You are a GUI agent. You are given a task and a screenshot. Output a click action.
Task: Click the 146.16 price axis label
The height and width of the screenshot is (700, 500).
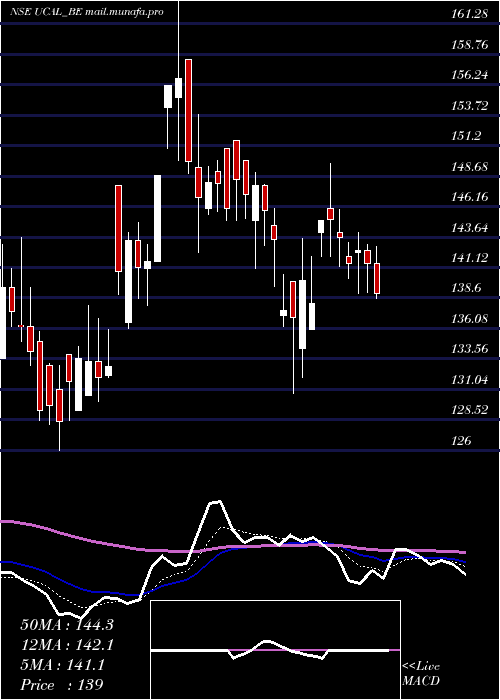pos(469,197)
